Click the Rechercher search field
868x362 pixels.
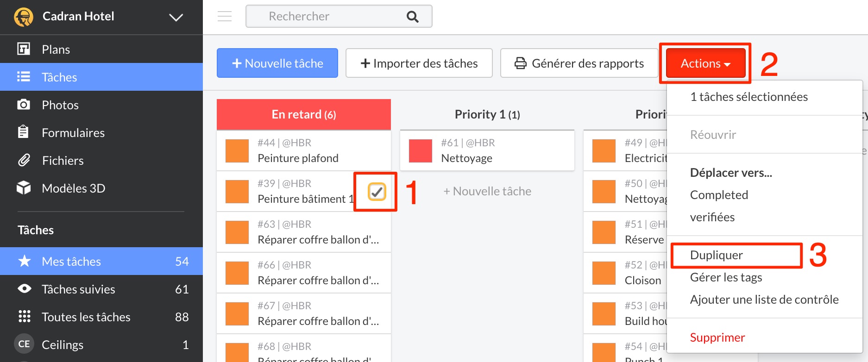click(x=324, y=17)
